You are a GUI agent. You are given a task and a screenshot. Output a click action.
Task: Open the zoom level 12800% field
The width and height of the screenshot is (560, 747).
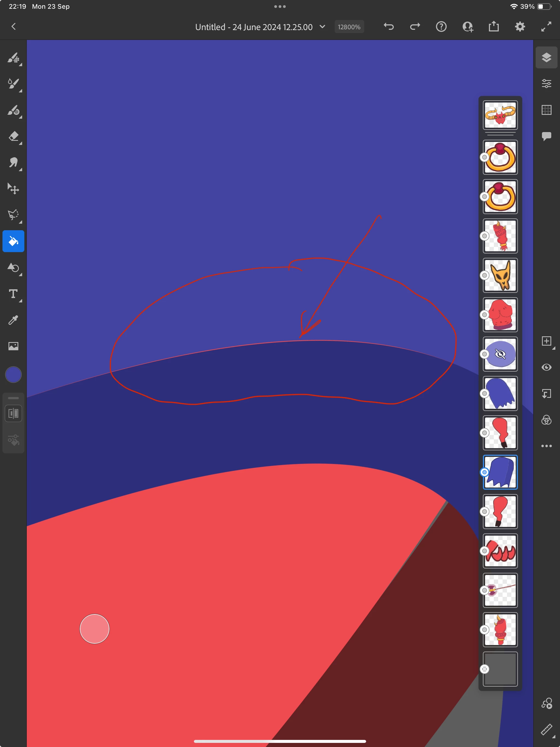click(349, 27)
